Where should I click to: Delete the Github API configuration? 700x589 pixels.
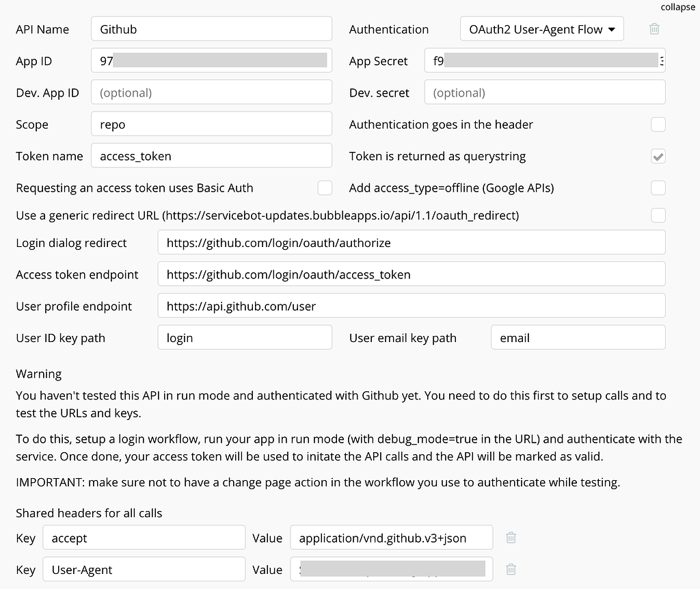tap(654, 29)
